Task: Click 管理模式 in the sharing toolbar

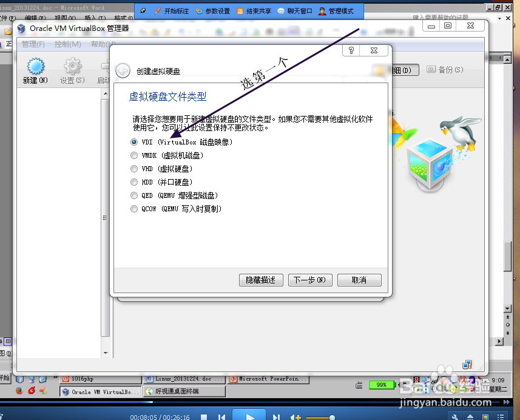Action: click(x=336, y=12)
